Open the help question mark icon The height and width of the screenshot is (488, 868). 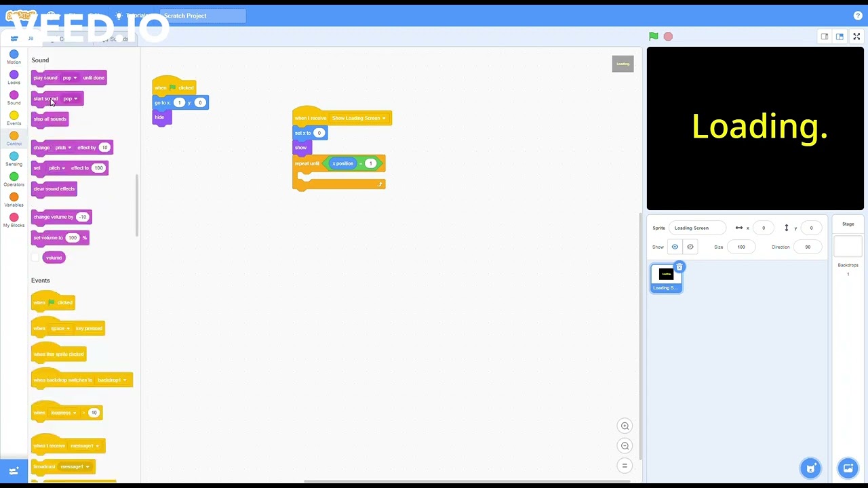[858, 16]
